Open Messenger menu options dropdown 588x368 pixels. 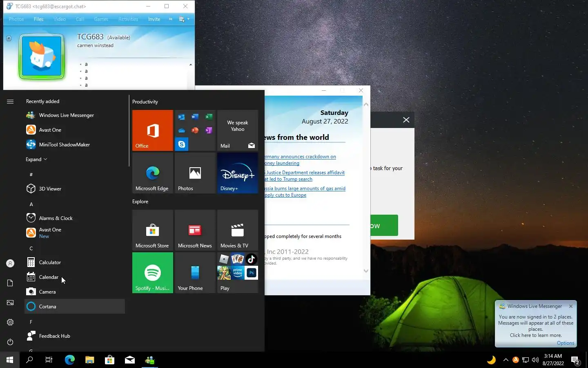(x=184, y=19)
